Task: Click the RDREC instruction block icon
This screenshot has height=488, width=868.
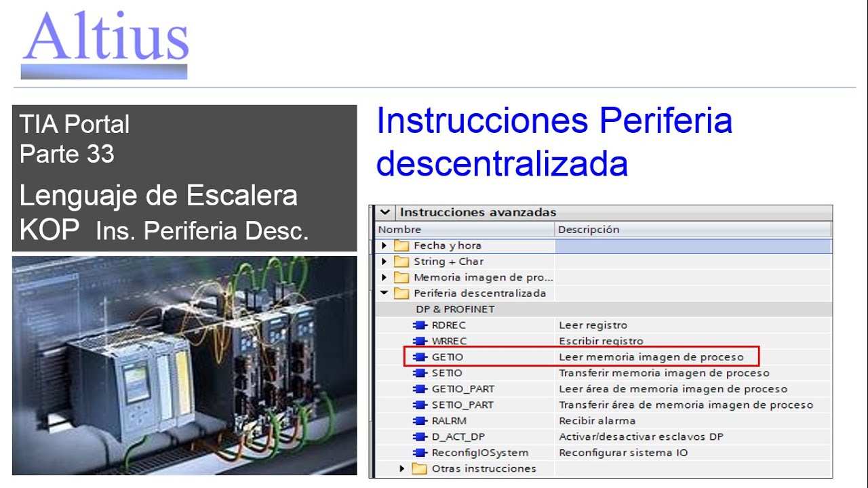Action: click(x=420, y=325)
